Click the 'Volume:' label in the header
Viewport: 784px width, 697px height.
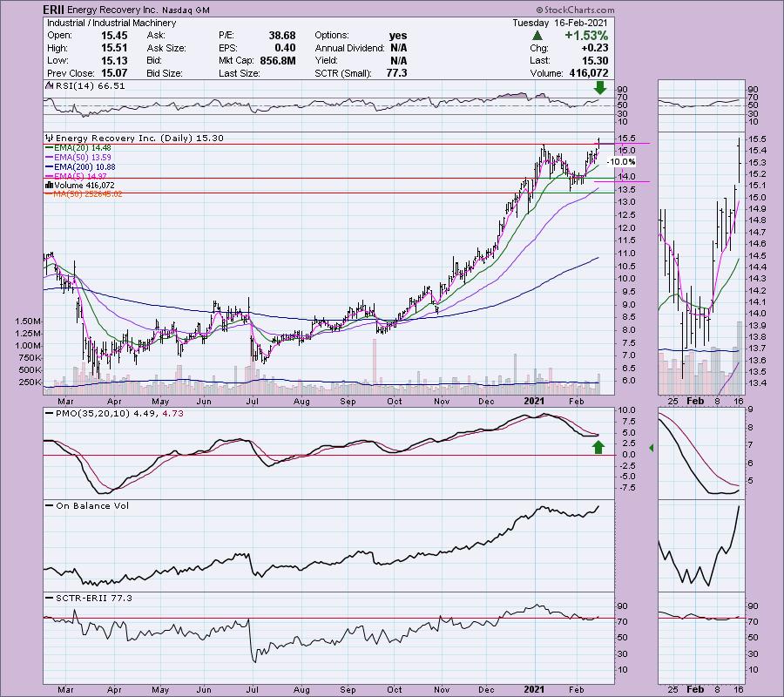[x=546, y=73]
